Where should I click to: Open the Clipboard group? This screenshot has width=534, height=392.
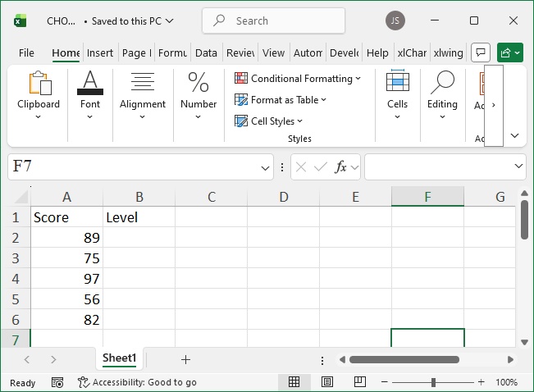(x=38, y=95)
